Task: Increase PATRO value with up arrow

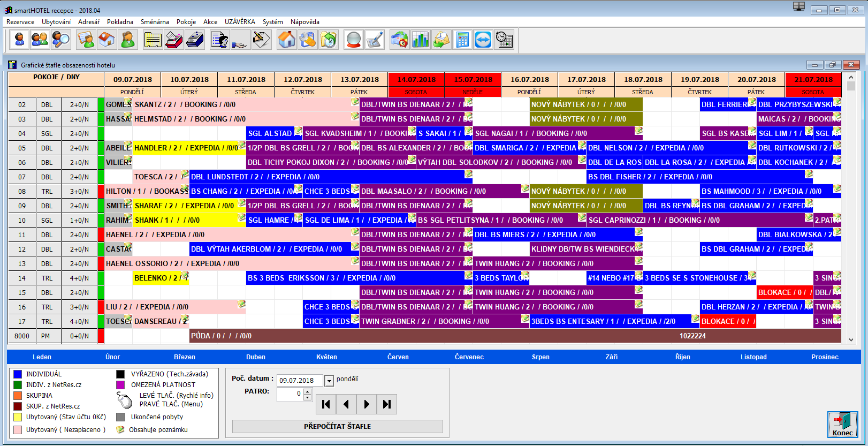Action: [x=307, y=391]
